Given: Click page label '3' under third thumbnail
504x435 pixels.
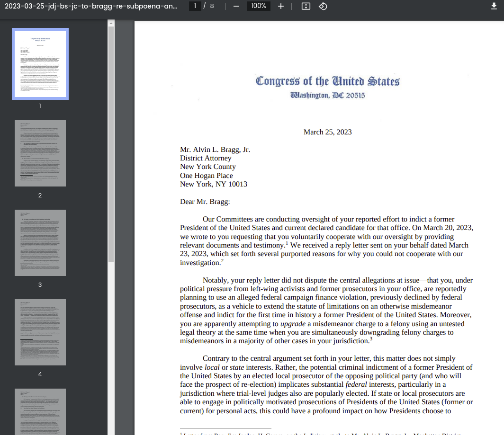Looking at the screenshot, I should (x=40, y=284).
